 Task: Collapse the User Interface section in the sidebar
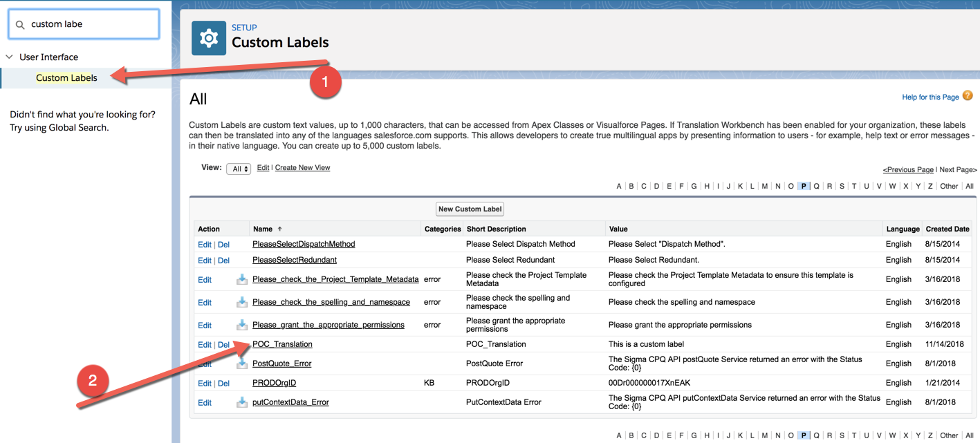pos(8,57)
